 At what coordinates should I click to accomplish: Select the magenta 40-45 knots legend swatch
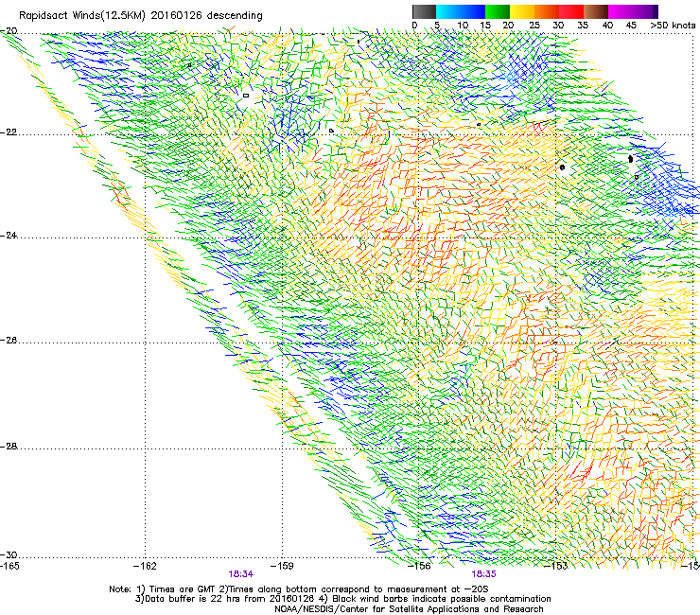coord(621,11)
